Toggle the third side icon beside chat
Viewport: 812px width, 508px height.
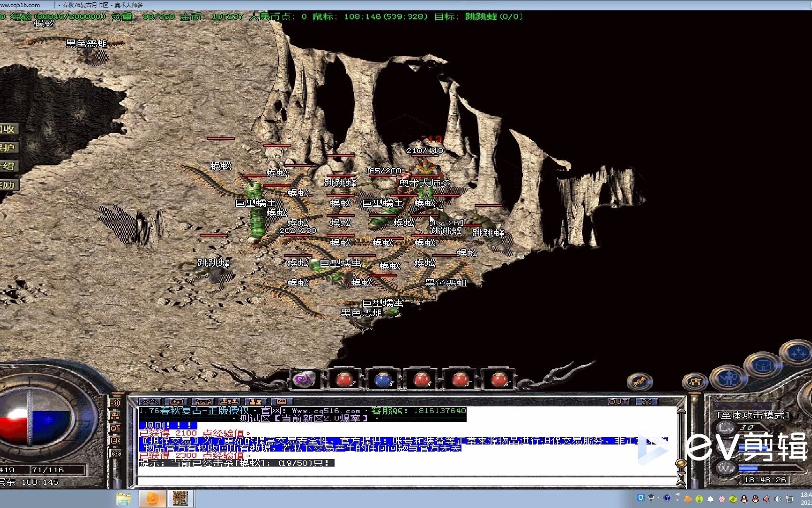(x=115, y=429)
